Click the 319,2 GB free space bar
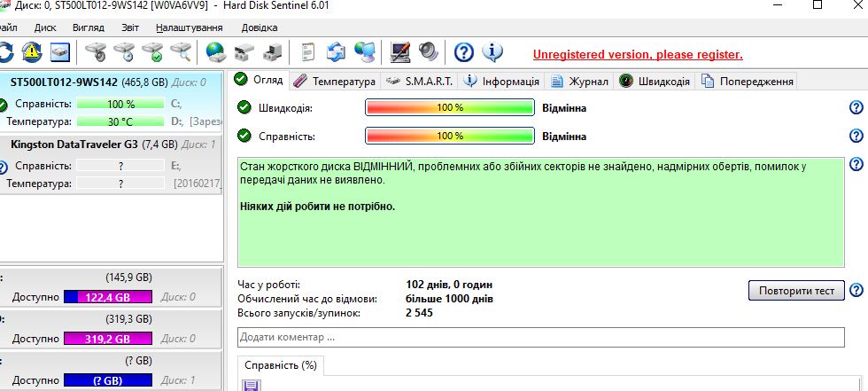The image size is (868, 391). (108, 339)
